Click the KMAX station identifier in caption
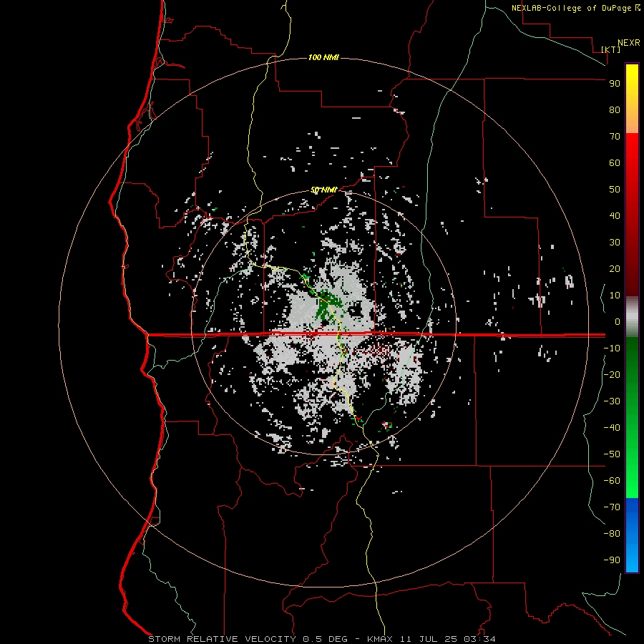This screenshot has width=644, height=644. (x=380, y=639)
